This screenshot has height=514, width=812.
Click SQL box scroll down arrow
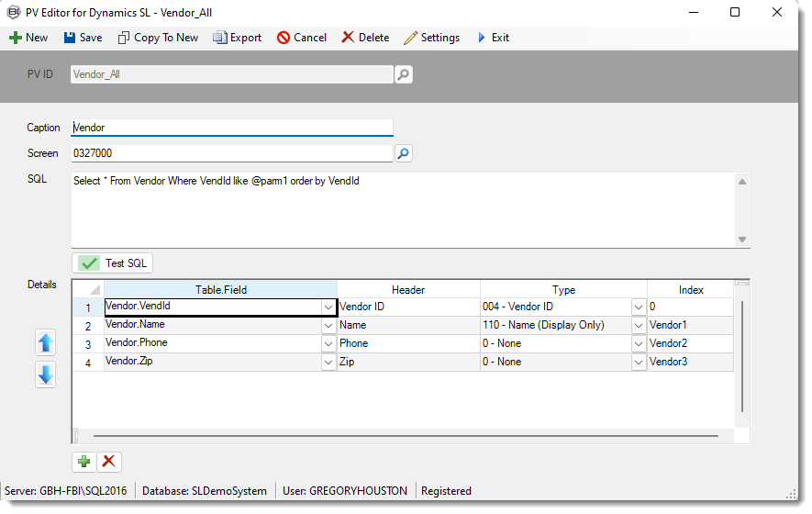(742, 240)
